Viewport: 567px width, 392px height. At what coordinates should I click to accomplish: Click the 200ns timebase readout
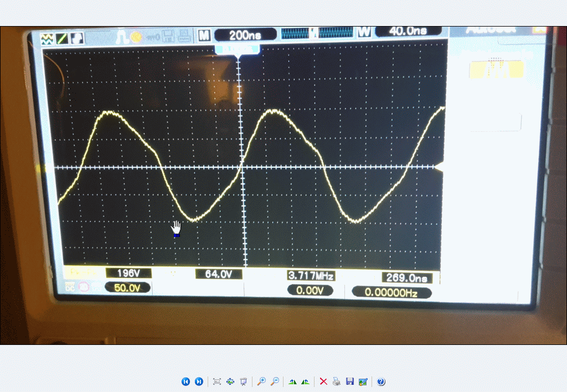coord(245,35)
